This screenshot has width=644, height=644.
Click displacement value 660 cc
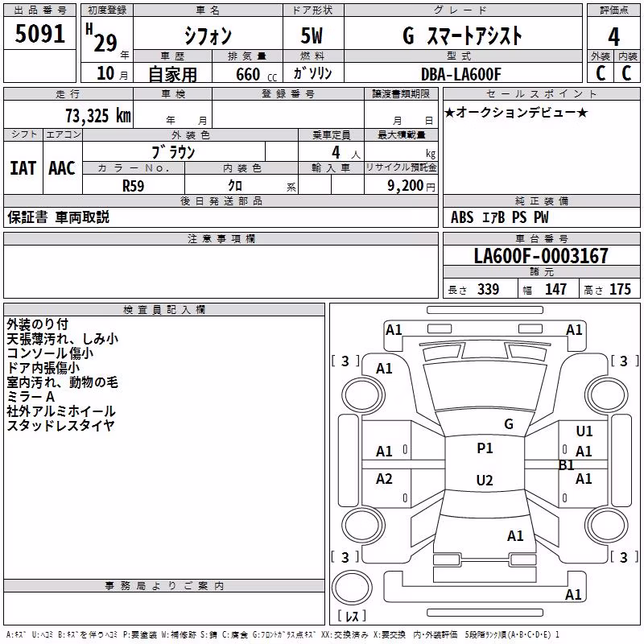(x=256, y=74)
